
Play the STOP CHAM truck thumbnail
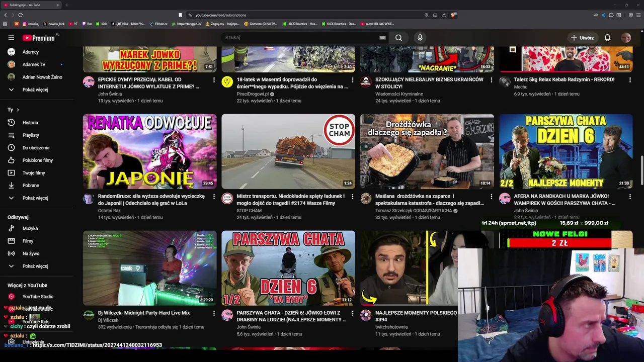click(288, 151)
